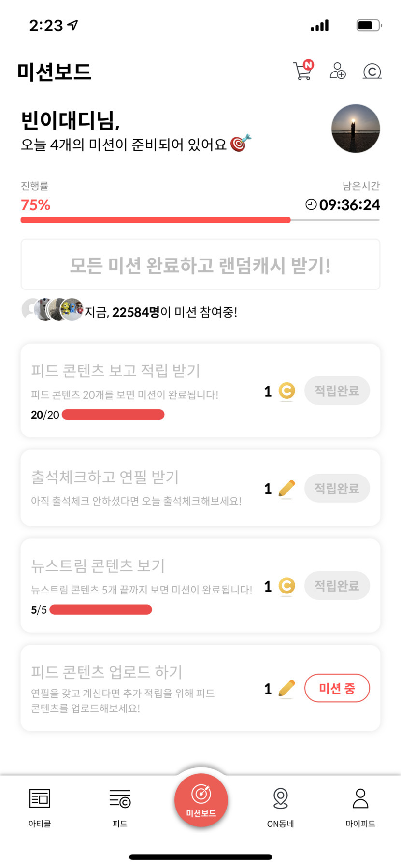
Task: Tap the gold coin on feed viewing mission
Action: [x=286, y=391]
